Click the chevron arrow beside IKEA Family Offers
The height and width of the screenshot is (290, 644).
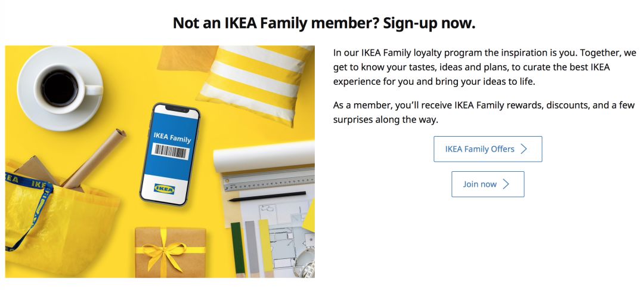pos(524,149)
